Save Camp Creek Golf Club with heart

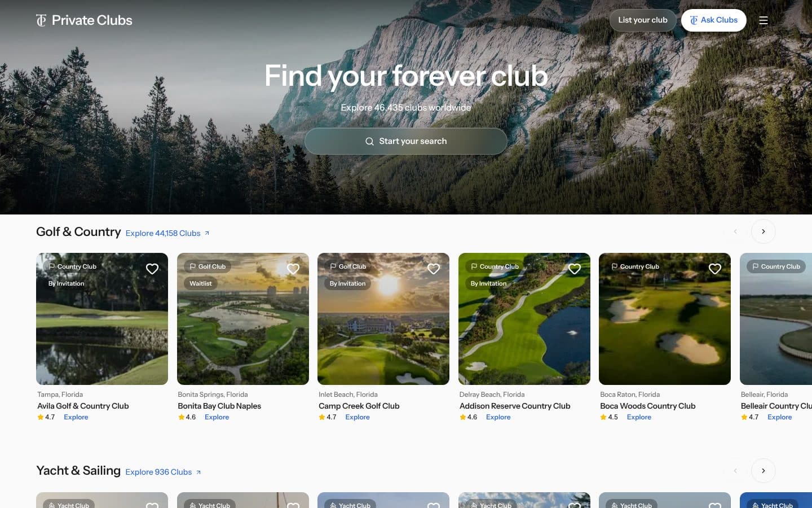pyautogui.click(x=434, y=269)
